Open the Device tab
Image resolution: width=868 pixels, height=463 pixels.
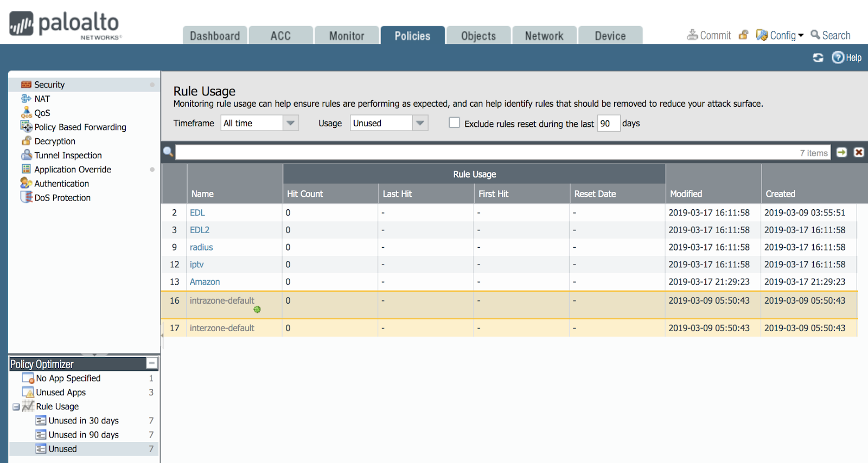tap(610, 36)
